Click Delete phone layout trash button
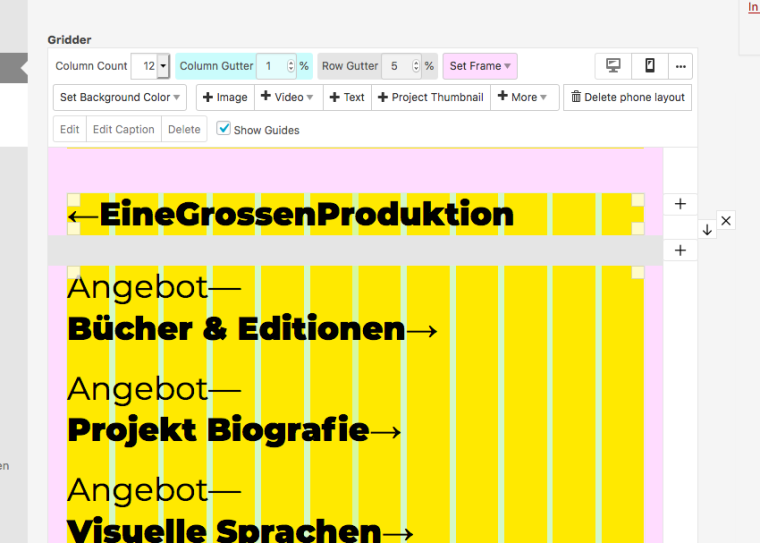 (627, 97)
